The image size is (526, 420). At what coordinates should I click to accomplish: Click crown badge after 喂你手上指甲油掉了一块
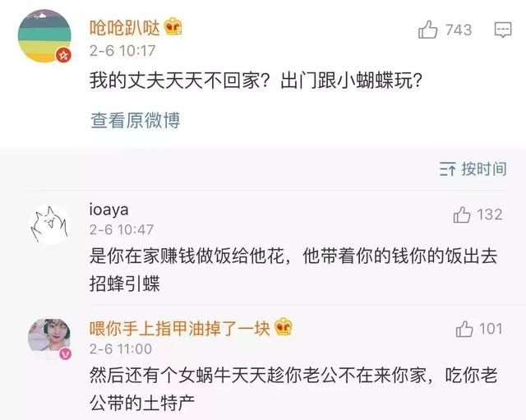[283, 326]
